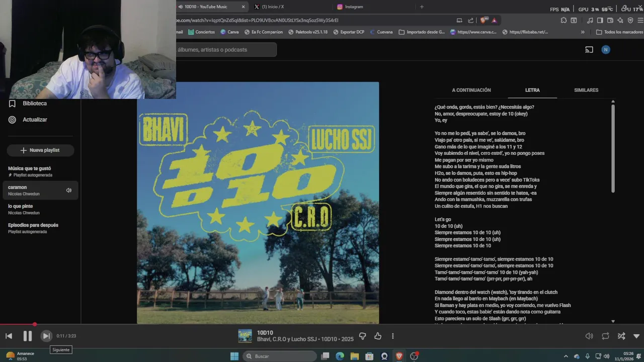Open the Paletools v25.1.18 bookmark

click(x=308, y=32)
